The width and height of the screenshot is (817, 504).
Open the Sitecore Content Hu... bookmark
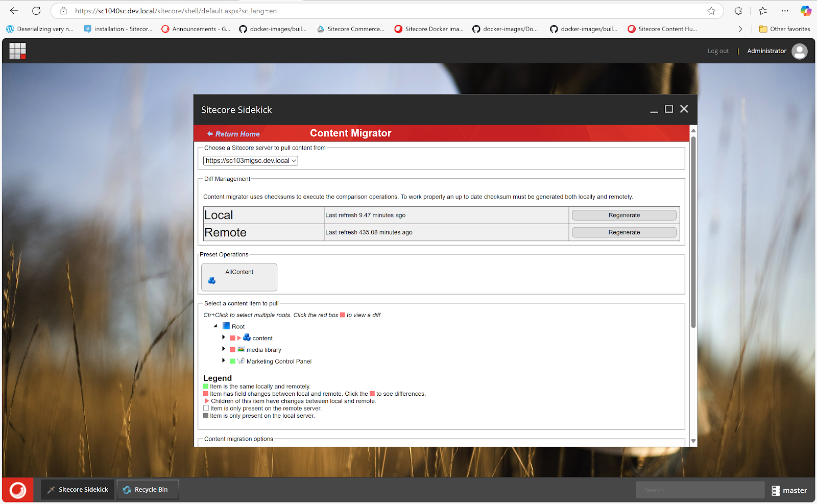click(662, 29)
